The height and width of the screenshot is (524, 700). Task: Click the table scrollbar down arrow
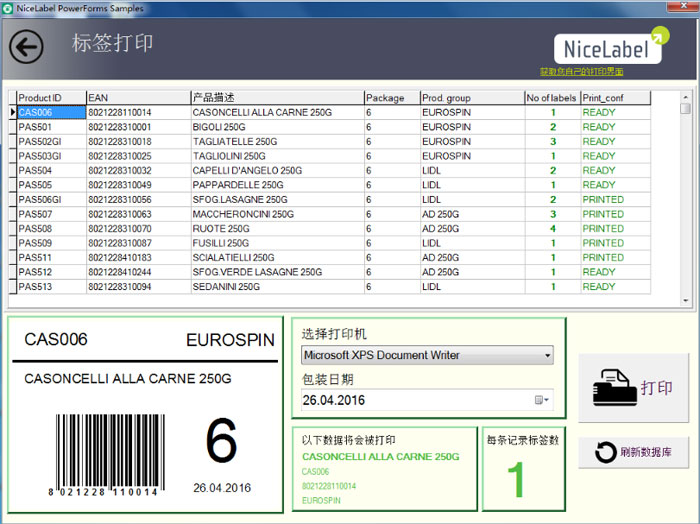coord(685,301)
